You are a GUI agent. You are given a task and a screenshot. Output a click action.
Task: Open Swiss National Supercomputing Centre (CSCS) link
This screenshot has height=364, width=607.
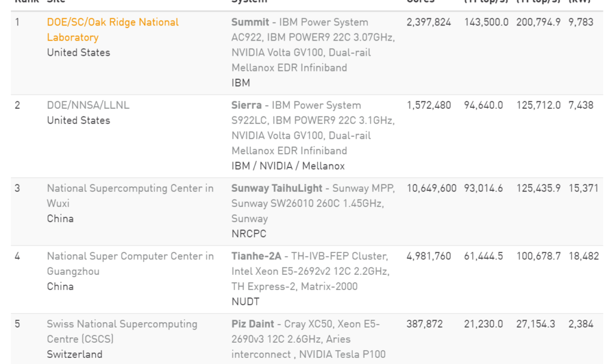tap(122, 331)
